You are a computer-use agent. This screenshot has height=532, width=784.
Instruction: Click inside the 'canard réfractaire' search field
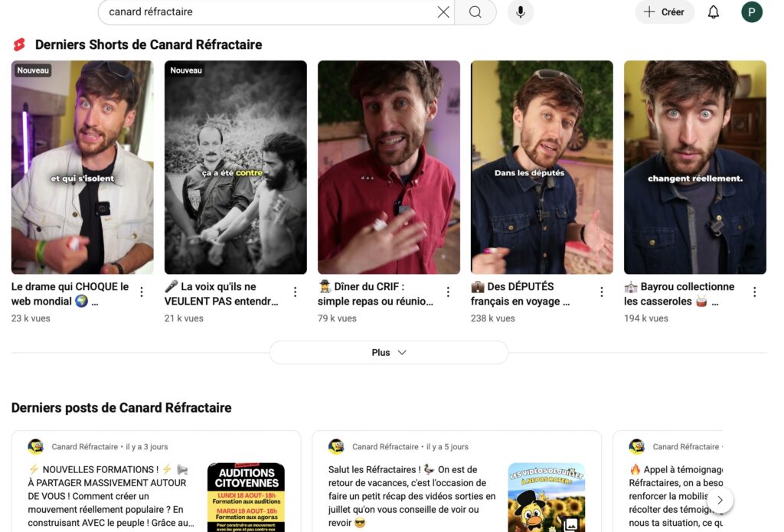[x=268, y=12]
